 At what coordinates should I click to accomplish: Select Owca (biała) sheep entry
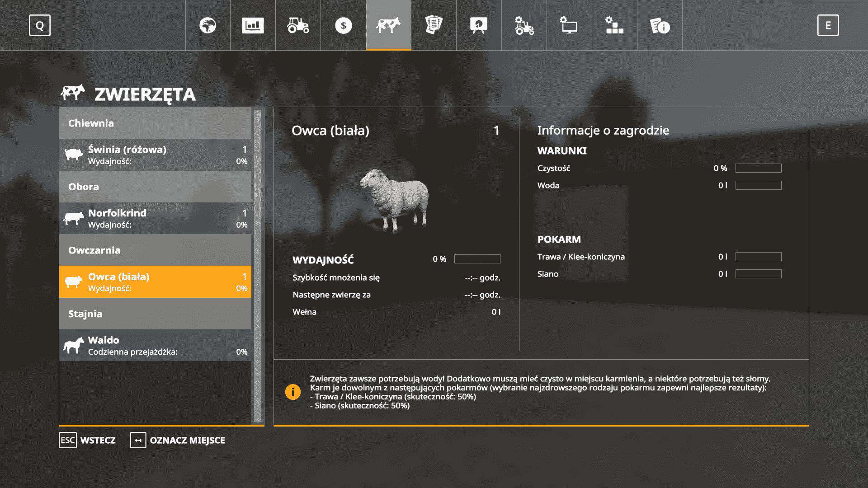click(x=155, y=282)
